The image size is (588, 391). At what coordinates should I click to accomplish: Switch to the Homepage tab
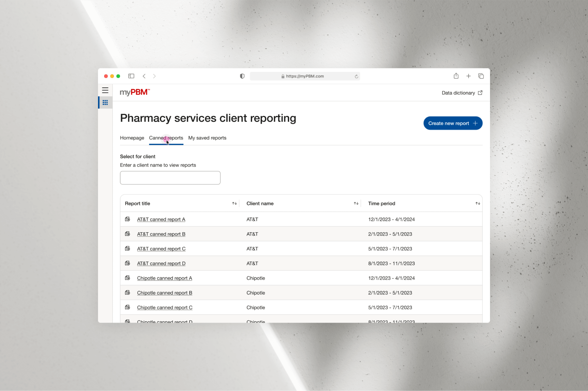coord(132,138)
